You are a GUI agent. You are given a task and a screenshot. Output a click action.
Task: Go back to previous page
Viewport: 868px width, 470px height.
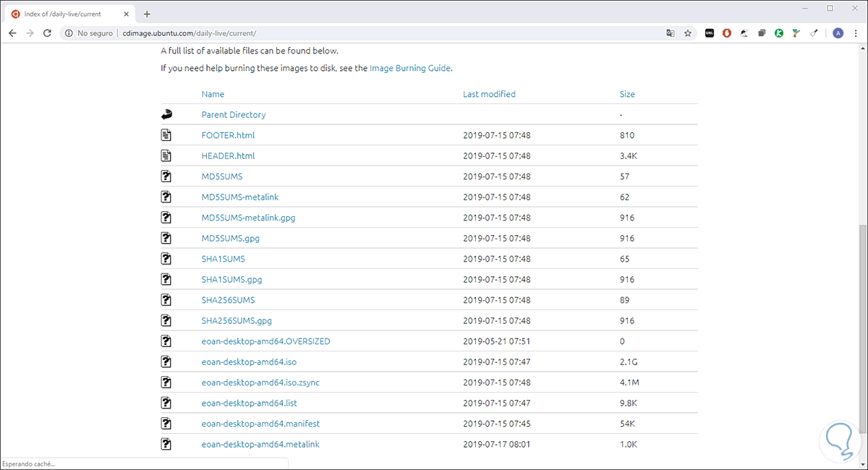(12, 33)
